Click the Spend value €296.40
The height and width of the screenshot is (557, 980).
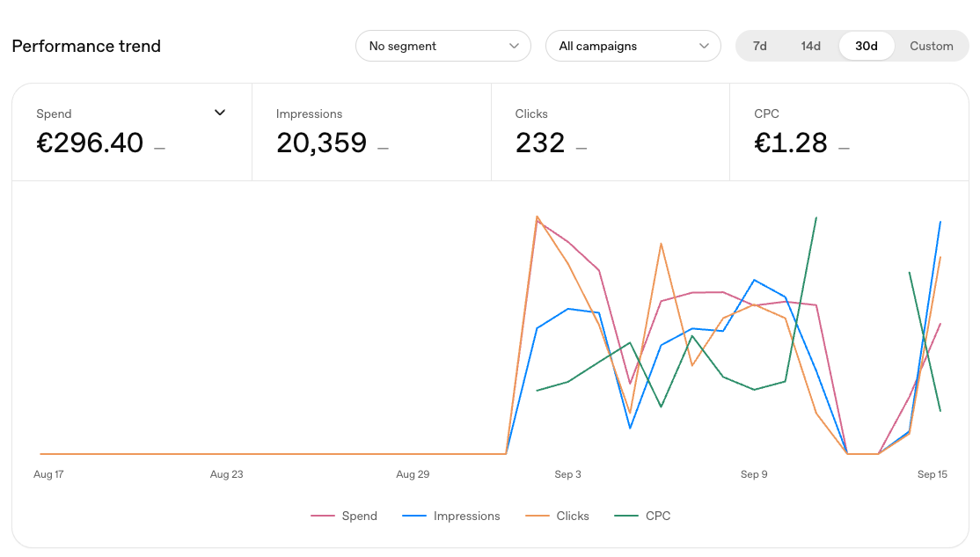[90, 143]
